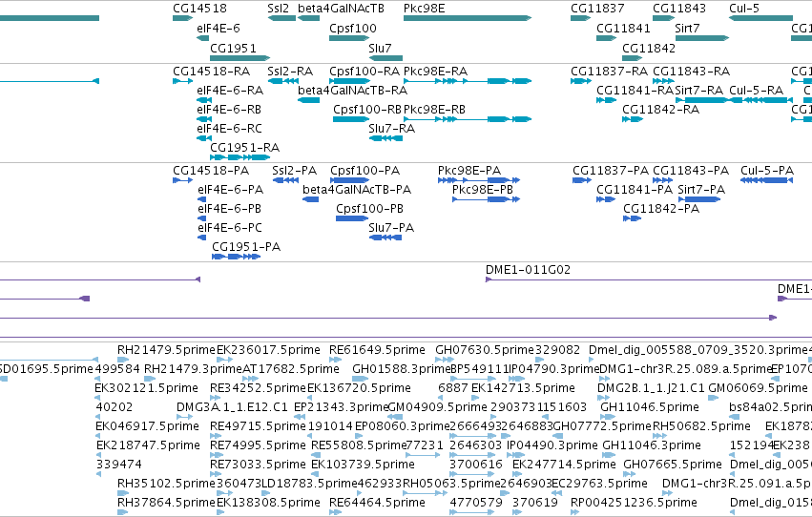Select the Cpsf100-PB protein label

[370, 209]
